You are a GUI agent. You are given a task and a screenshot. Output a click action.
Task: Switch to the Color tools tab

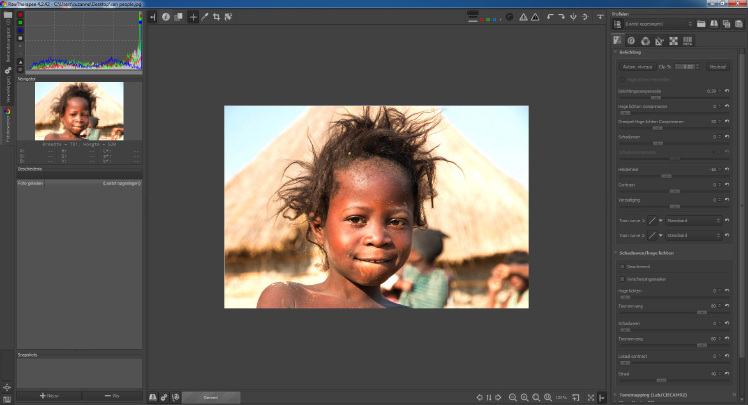point(645,41)
